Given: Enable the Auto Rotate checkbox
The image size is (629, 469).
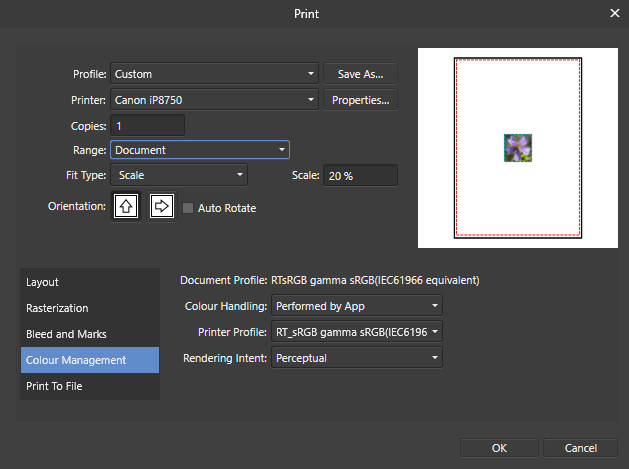Looking at the screenshot, I should coord(188,208).
